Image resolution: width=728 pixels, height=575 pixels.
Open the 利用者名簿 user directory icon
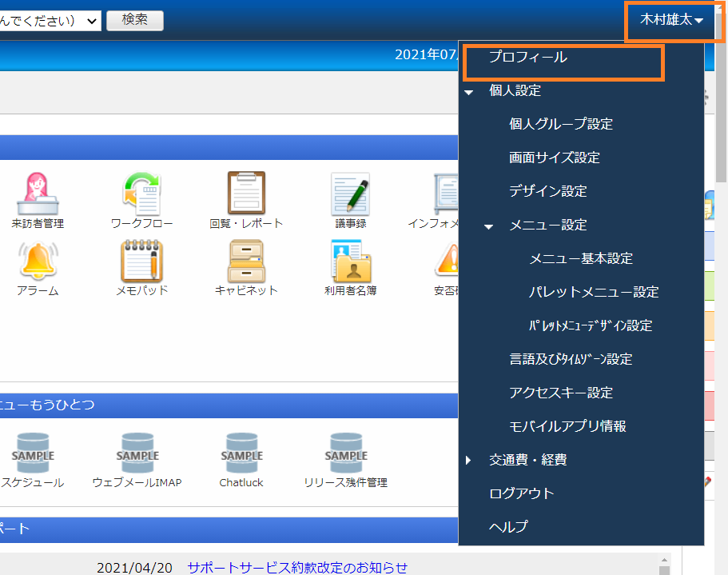point(351,260)
